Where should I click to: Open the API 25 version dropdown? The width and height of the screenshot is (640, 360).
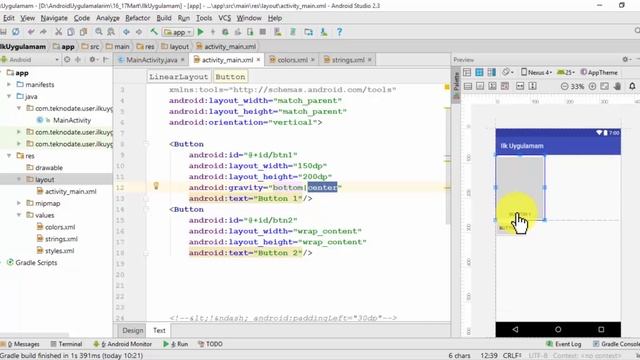566,72
